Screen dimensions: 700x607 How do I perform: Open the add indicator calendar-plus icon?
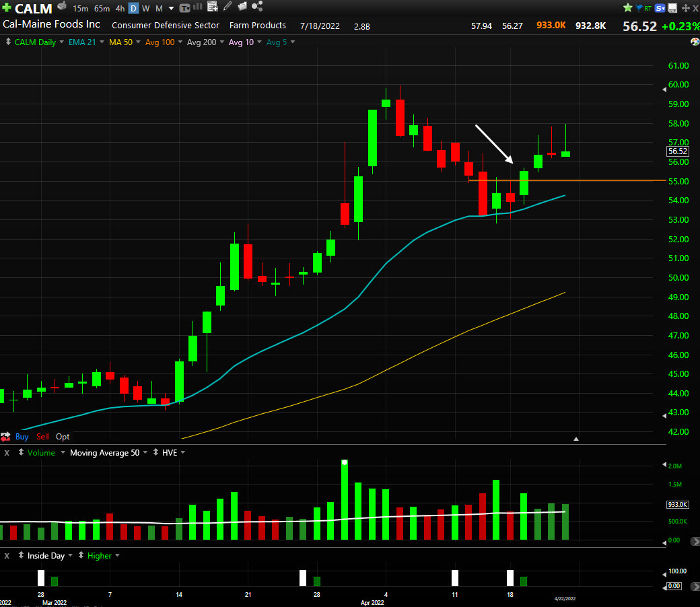point(213,6)
